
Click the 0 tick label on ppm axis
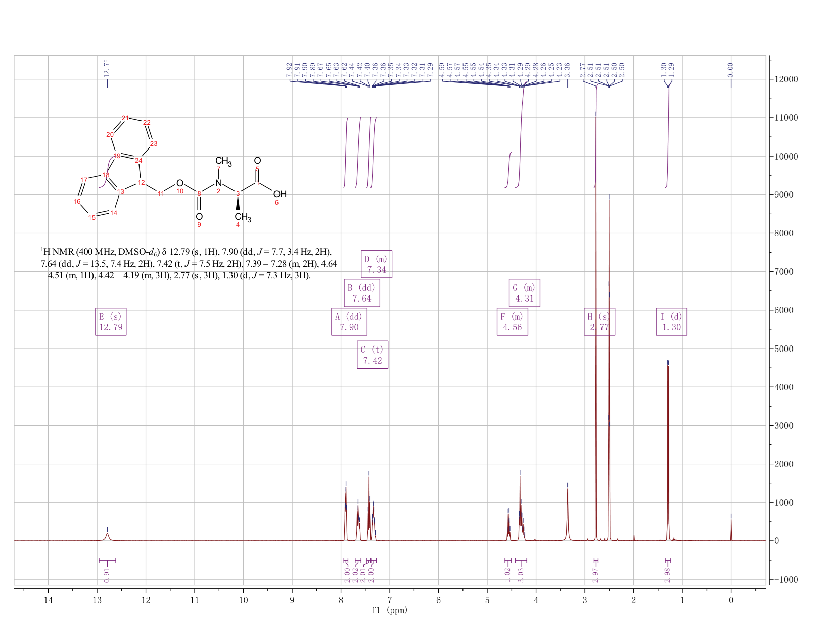pyautogui.click(x=731, y=600)
